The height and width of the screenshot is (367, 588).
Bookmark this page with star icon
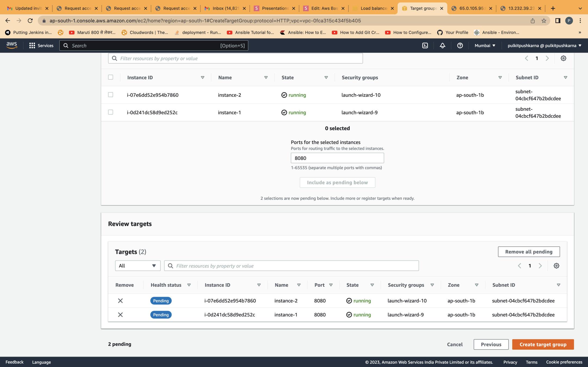coord(544,21)
